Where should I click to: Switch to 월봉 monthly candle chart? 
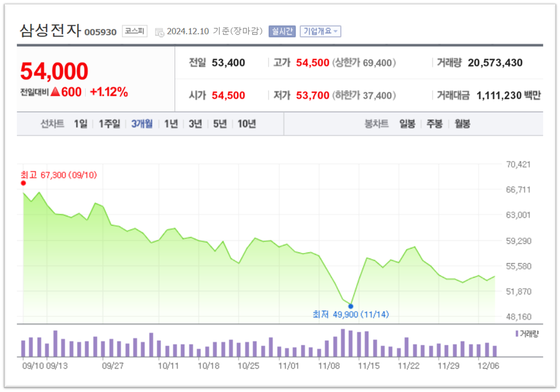click(x=462, y=124)
